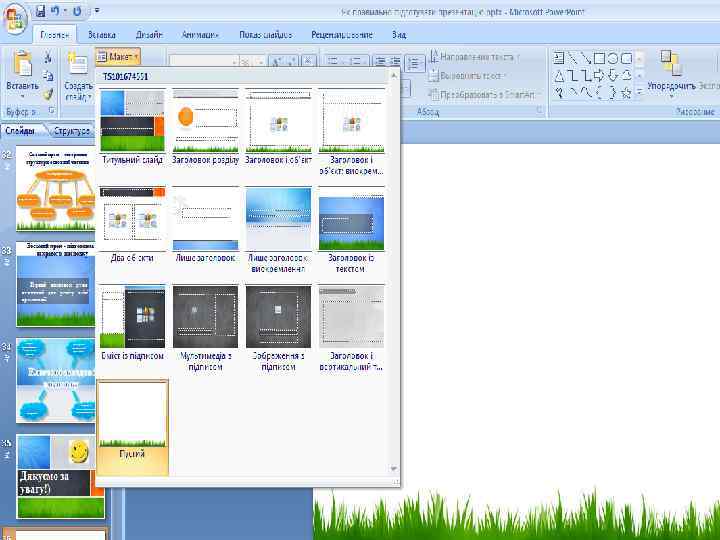Screen dimensions: 720x540
Task: Click the Cut scissors icon
Action: [48, 58]
